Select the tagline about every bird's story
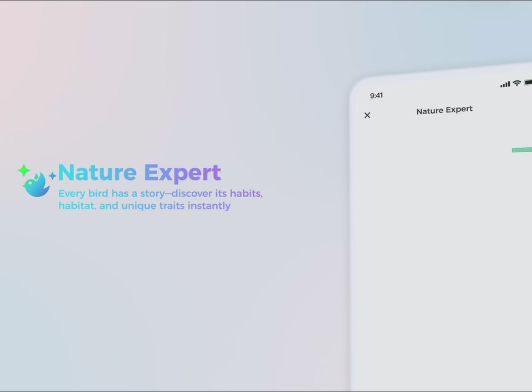 (161, 199)
